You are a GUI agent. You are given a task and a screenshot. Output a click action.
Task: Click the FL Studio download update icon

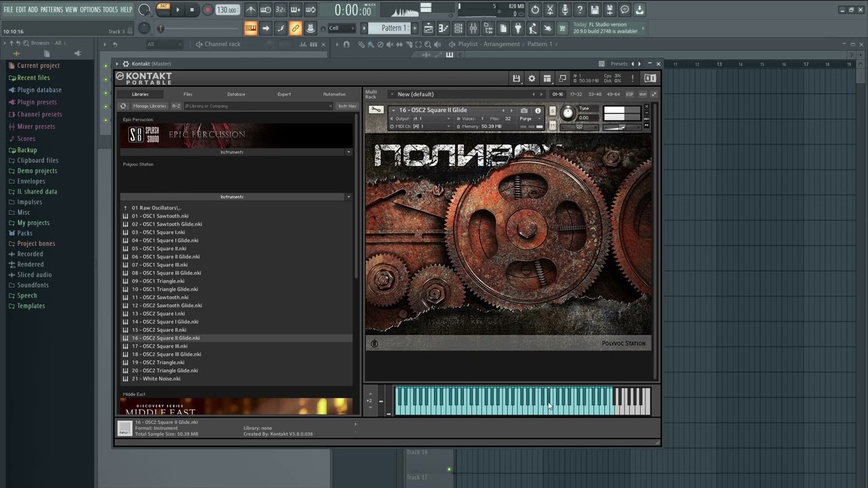tap(639, 9)
